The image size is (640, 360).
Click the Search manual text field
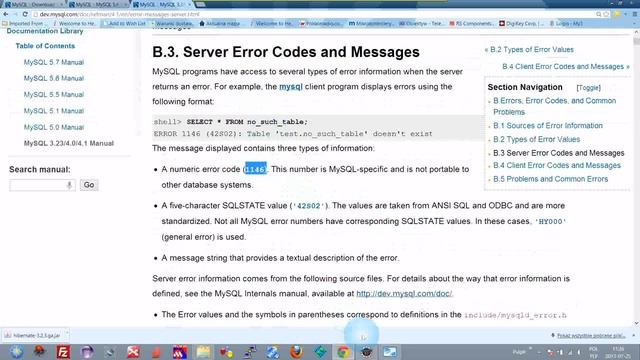pos(42,185)
